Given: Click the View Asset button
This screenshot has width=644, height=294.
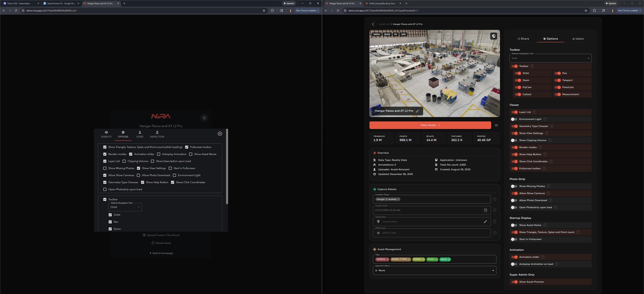Looking at the screenshot, I should click(430, 125).
